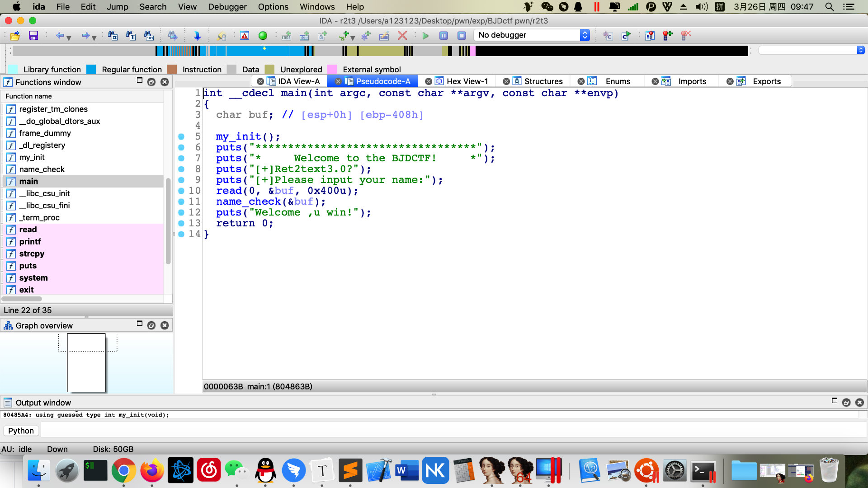Image resolution: width=868 pixels, height=488 pixels.
Task: Open Spotlight search in menu bar
Action: [x=829, y=7]
